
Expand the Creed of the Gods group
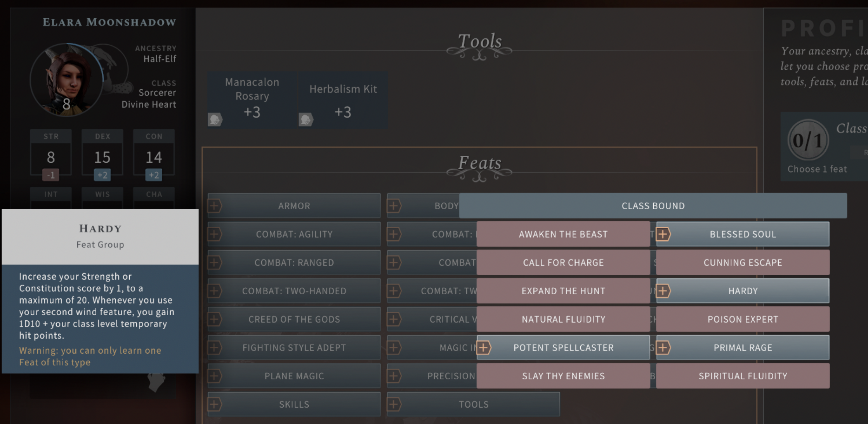click(294, 319)
